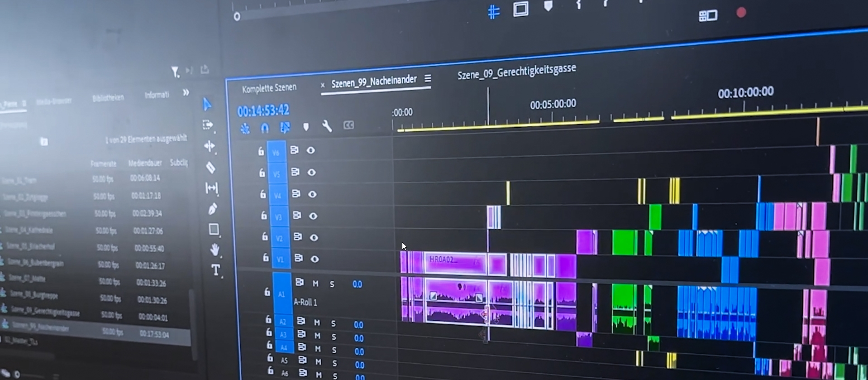Screen dimensions: 868x380
Task: Click the timeline timecode 00:14:53:42
Action: [x=263, y=111]
